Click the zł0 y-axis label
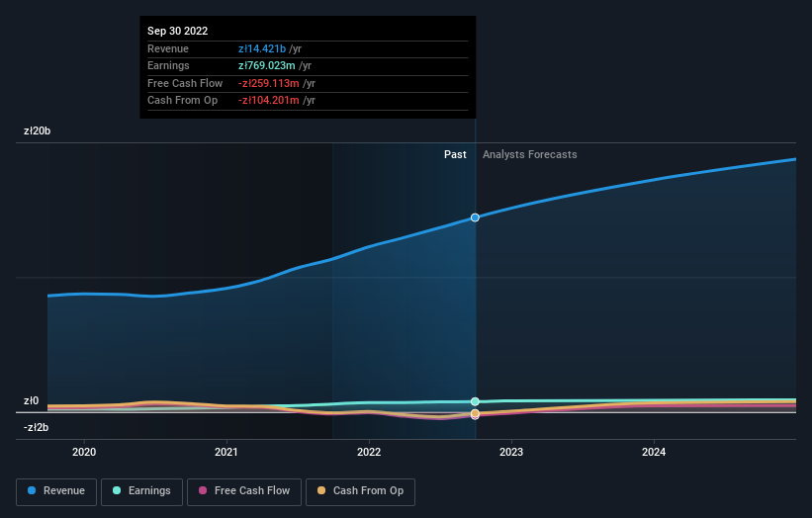The height and width of the screenshot is (518, 812). pos(31,400)
